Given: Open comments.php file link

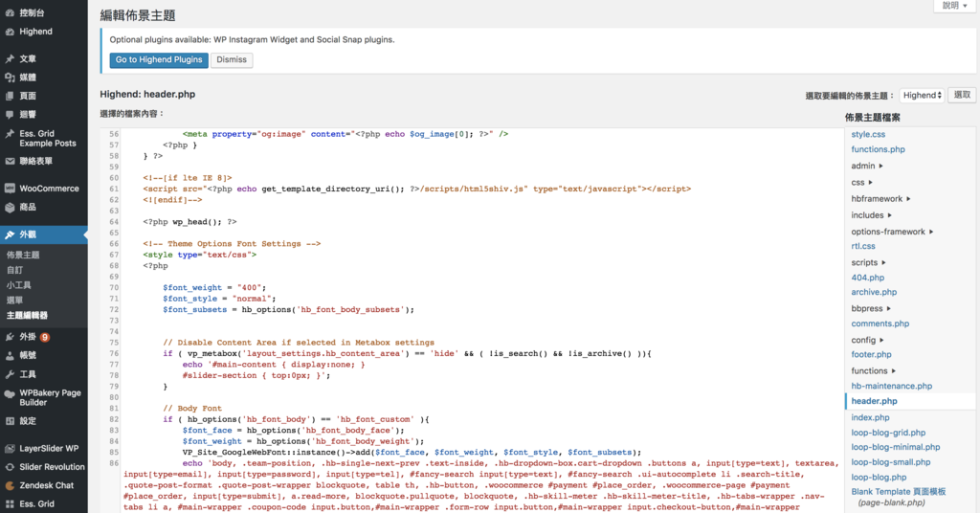Looking at the screenshot, I should pos(880,323).
